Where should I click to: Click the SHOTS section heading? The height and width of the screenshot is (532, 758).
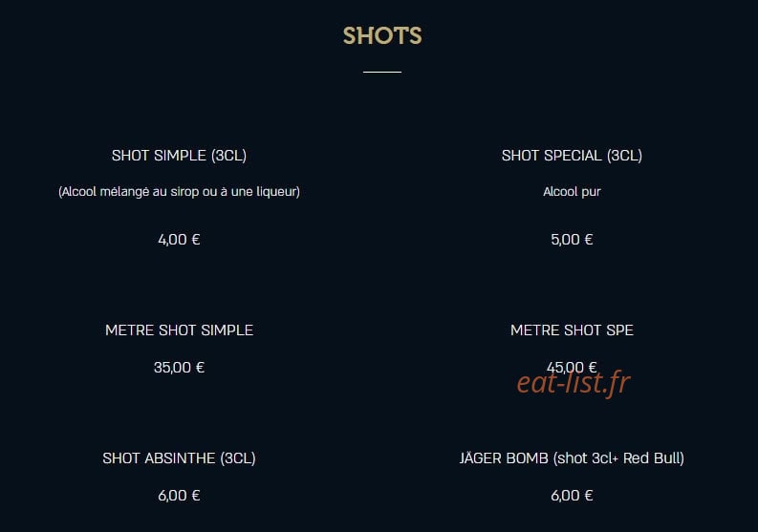click(x=382, y=35)
